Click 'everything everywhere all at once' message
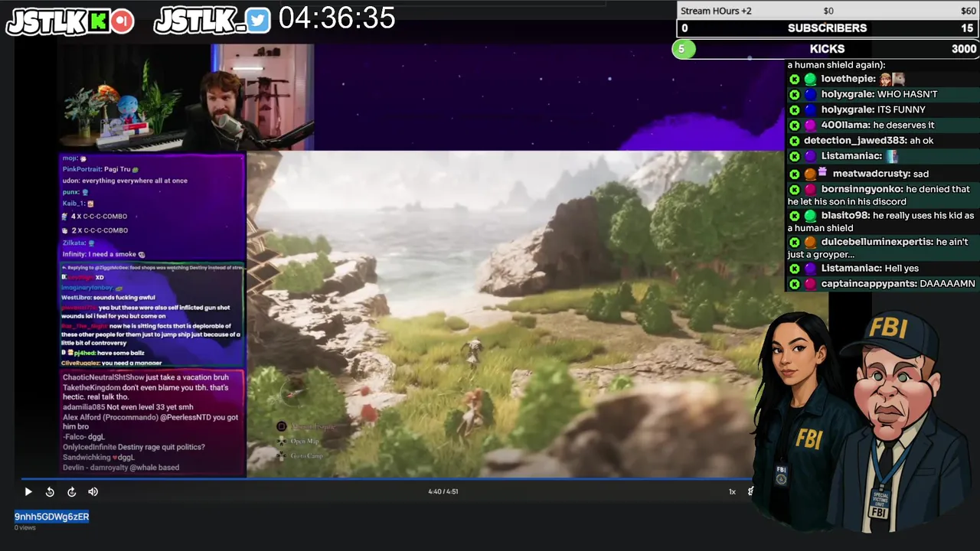 coord(125,181)
